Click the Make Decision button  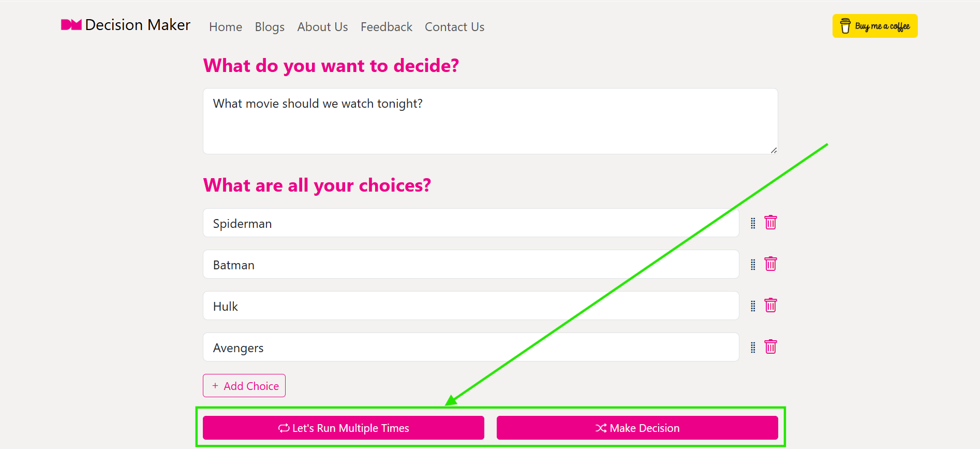coord(637,428)
